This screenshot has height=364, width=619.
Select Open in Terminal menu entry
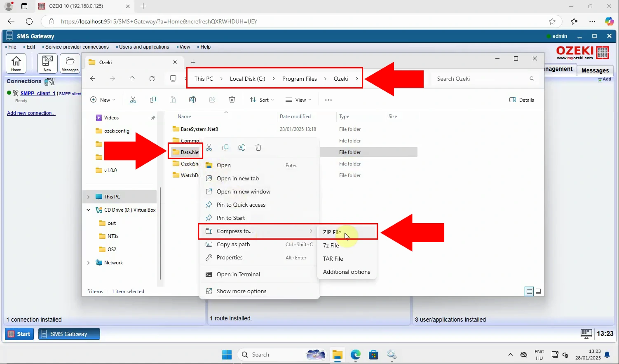[x=259, y=274]
